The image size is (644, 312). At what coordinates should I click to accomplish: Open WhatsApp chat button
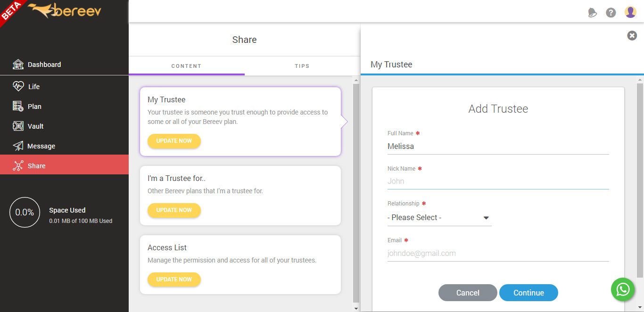[623, 289]
